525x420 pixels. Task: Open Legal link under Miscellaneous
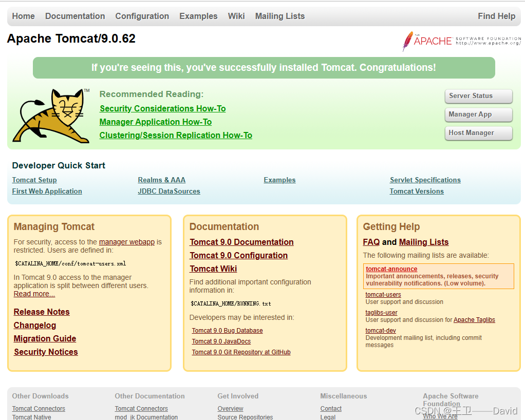pos(328,417)
